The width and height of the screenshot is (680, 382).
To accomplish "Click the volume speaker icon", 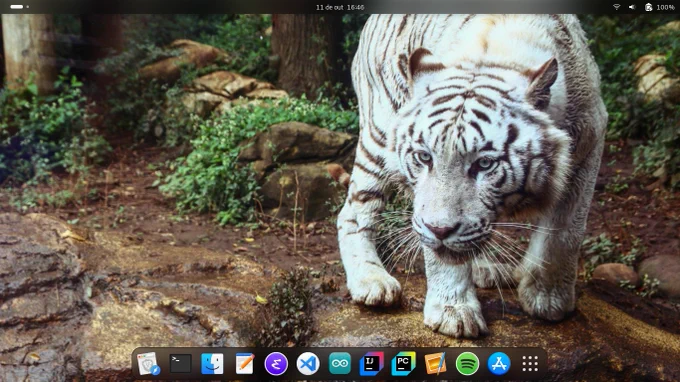I will tap(632, 7).
